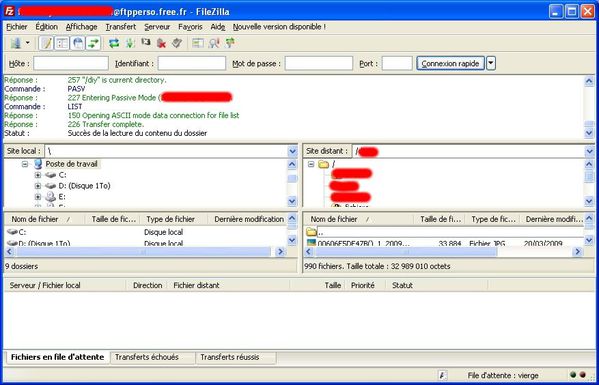Sort remote files by Nom de fichier
Image resolution: width=599 pixels, height=385 pixels.
click(359, 219)
